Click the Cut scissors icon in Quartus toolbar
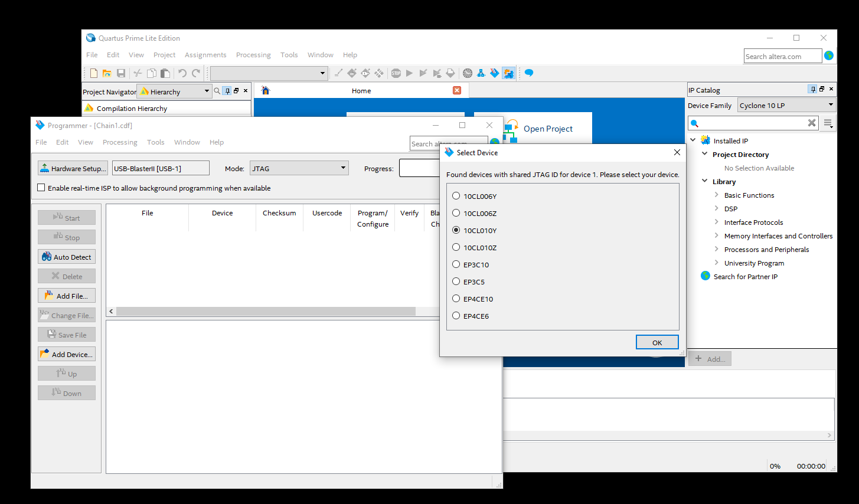 pos(138,73)
